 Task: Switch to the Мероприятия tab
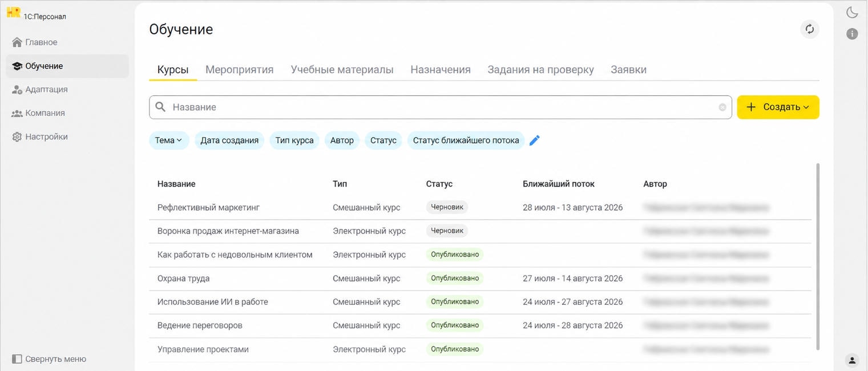(240, 70)
